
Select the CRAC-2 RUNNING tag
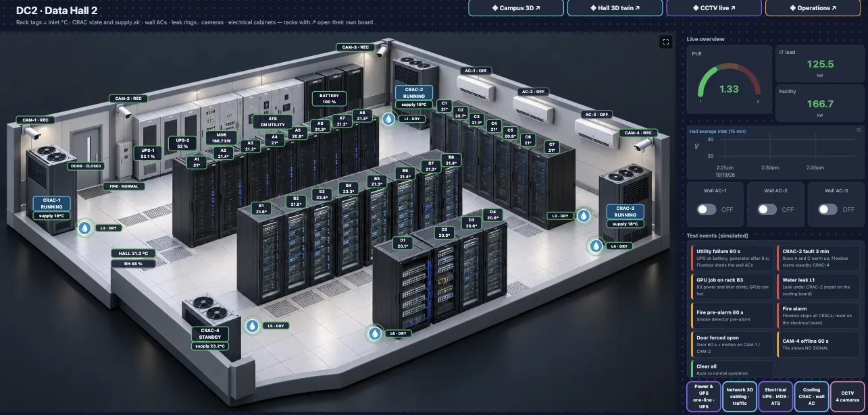pos(414,93)
